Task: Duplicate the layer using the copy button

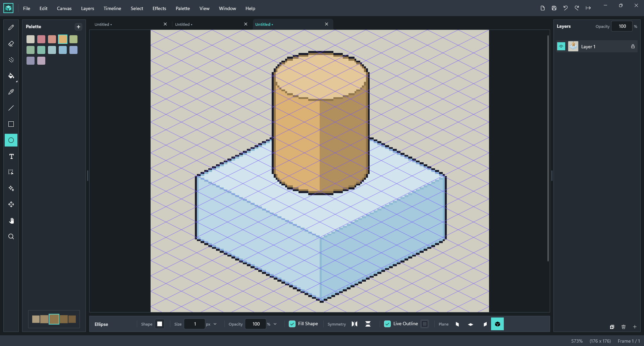Action: 612,327
